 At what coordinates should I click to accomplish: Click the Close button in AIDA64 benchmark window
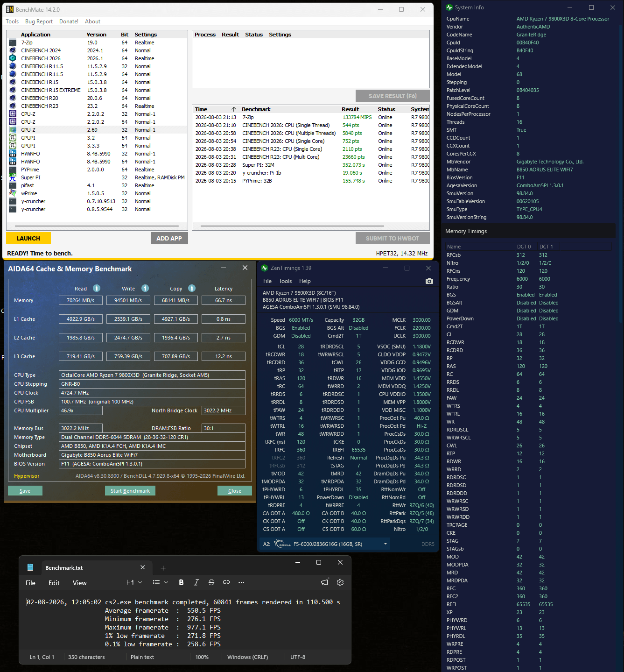tap(235, 491)
